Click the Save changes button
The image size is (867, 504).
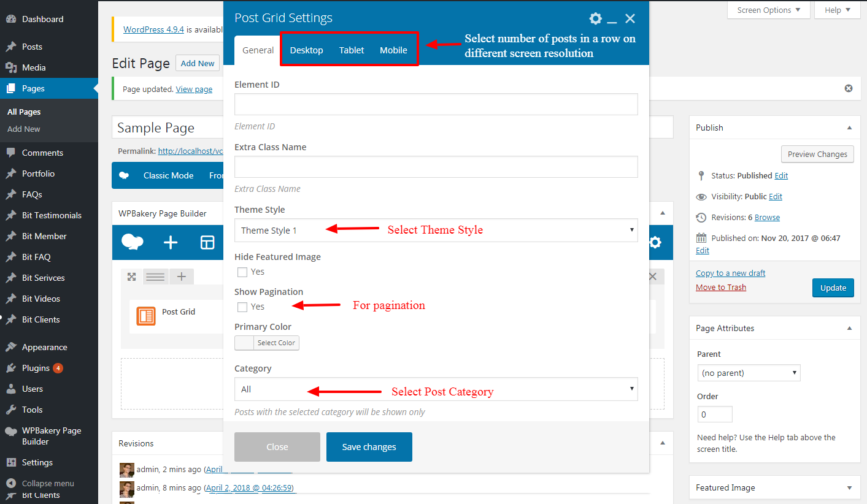369,447
